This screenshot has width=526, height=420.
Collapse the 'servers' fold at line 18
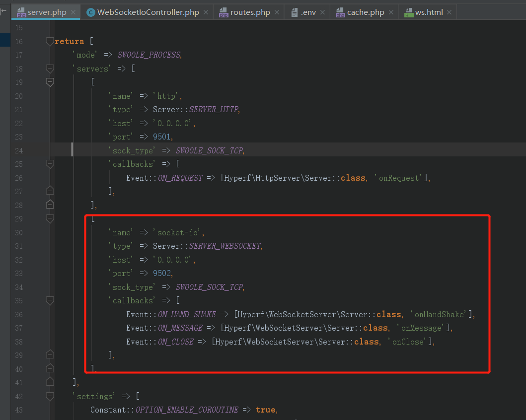(x=50, y=69)
